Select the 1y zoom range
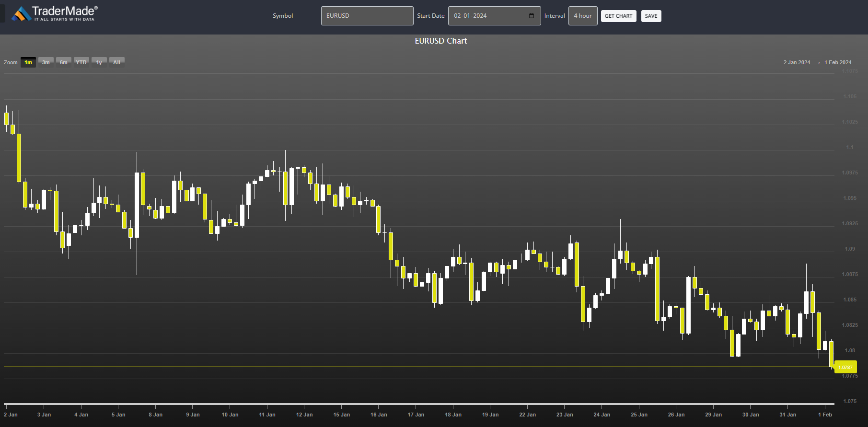 point(99,62)
